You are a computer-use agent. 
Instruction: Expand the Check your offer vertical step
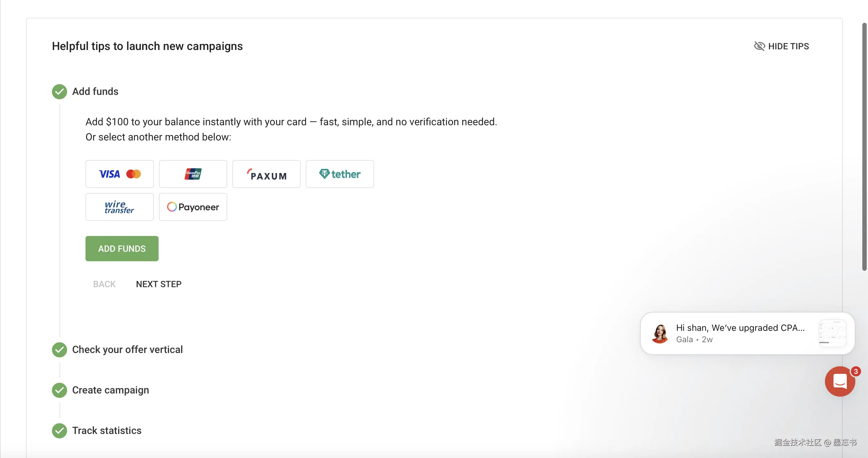[x=127, y=350]
